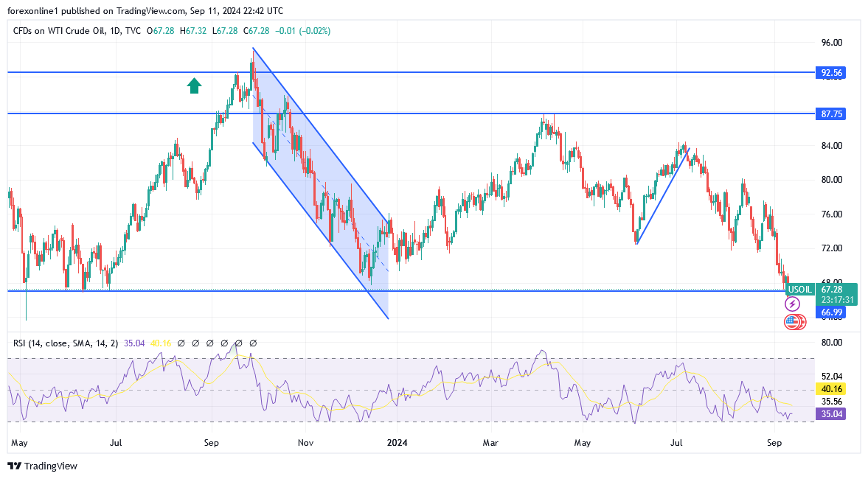This screenshot has height=479, width=868.
Task: Select the shaded blue descending channel drawing
Action: click(321, 183)
